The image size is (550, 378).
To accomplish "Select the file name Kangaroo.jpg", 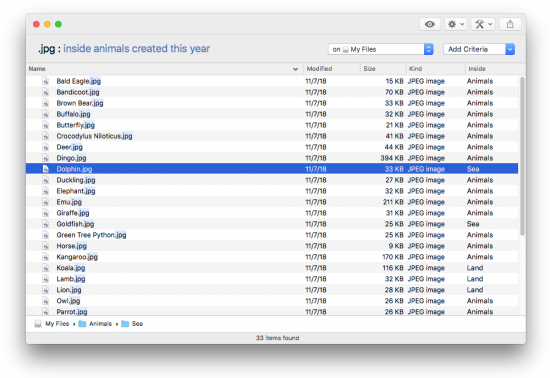I will click(77, 257).
